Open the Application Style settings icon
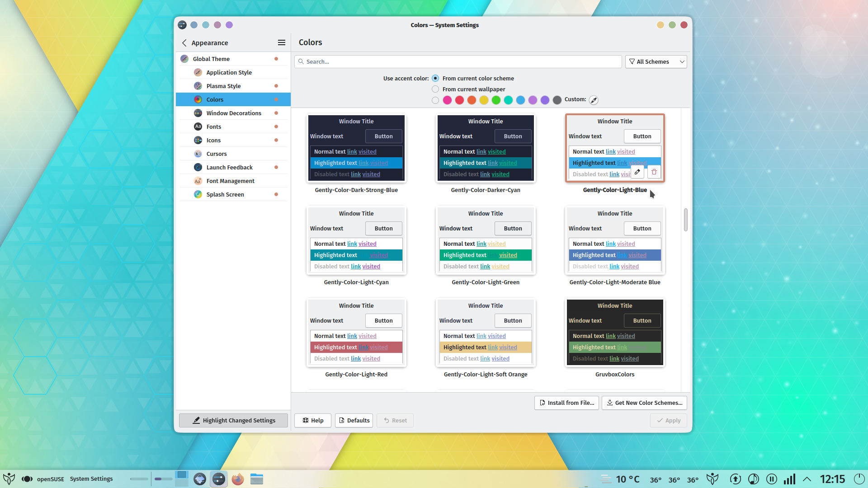This screenshot has height=488, width=868. coord(198,72)
